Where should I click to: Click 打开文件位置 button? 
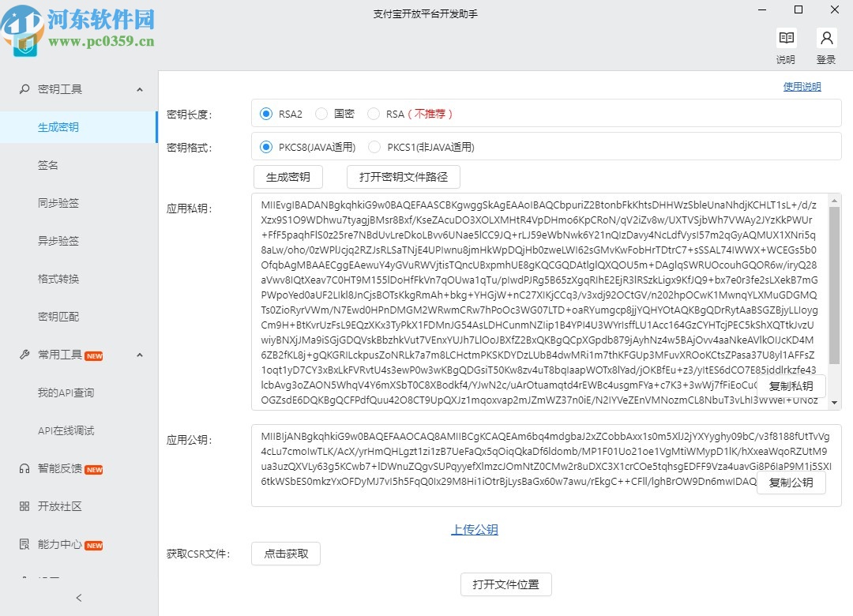(x=506, y=584)
